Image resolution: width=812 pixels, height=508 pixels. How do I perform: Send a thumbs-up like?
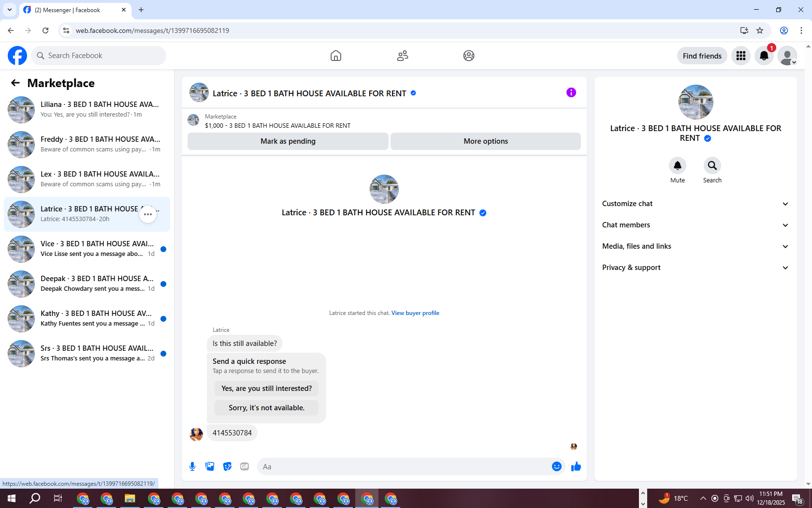pyautogui.click(x=576, y=466)
